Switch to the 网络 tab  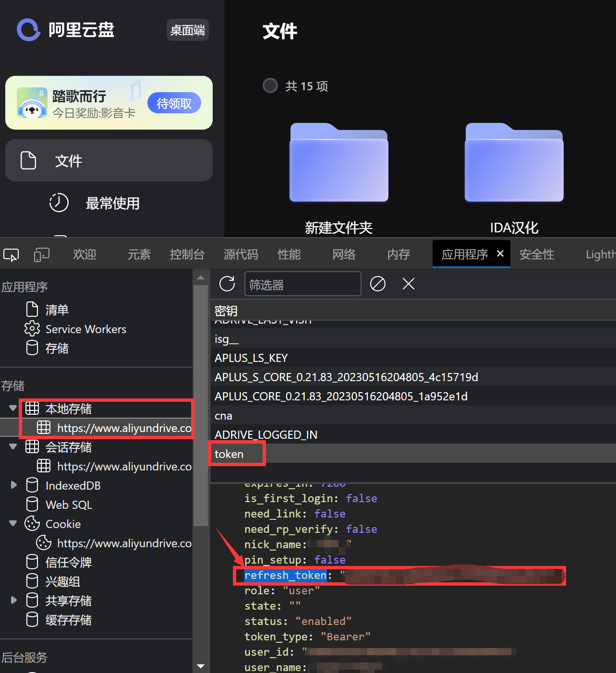click(344, 254)
